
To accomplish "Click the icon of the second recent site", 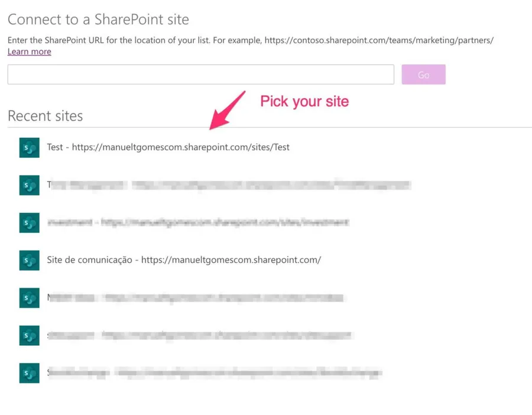I will tap(29, 185).
